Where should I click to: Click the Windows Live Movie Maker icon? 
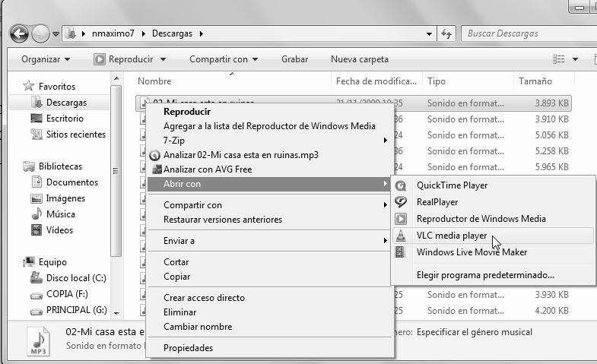401,252
